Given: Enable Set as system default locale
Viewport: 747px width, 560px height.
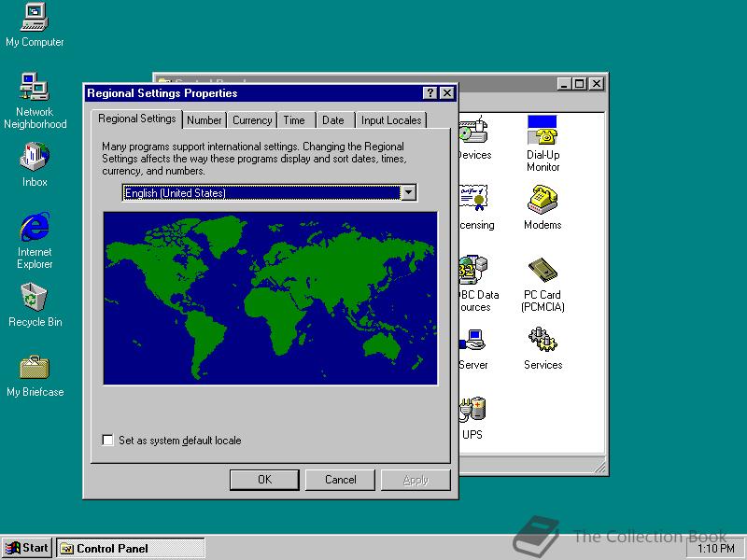Looking at the screenshot, I should pos(107,440).
